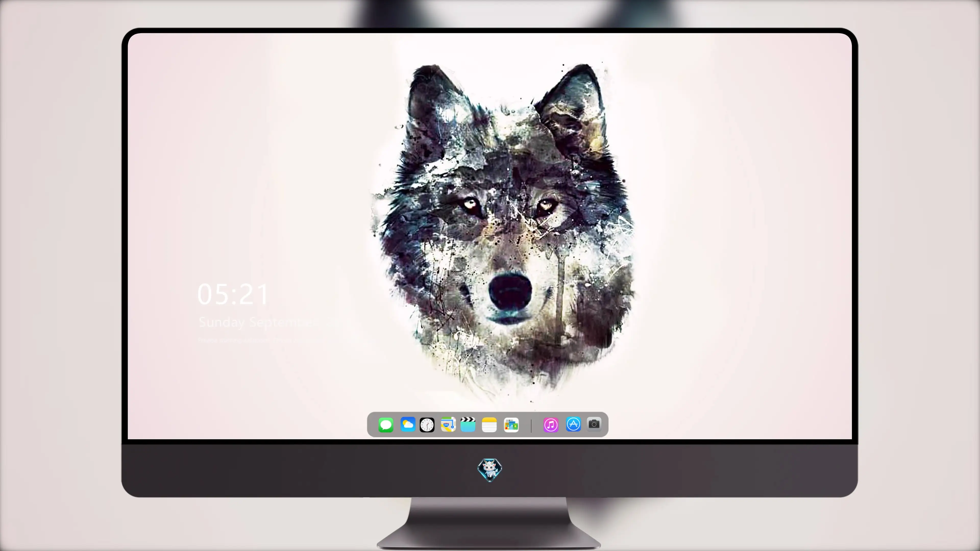Open the blue App Store icon
Image resolution: width=980 pixels, height=551 pixels.
tap(573, 424)
